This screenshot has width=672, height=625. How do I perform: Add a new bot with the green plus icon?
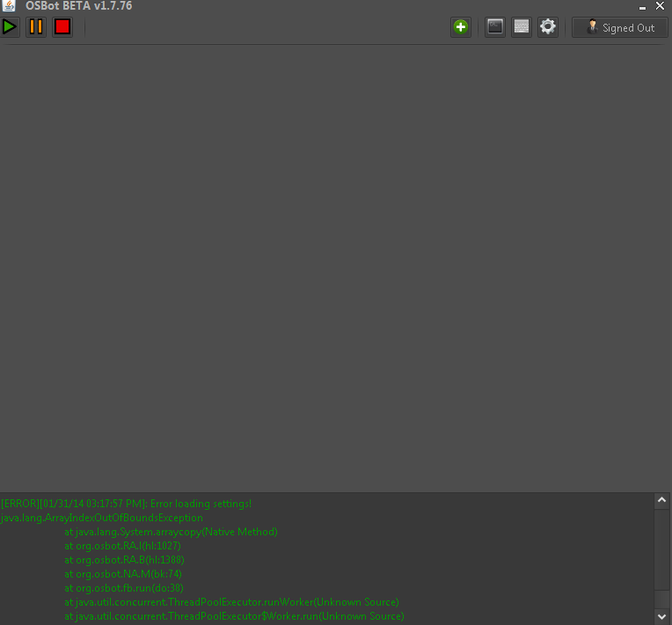click(461, 27)
